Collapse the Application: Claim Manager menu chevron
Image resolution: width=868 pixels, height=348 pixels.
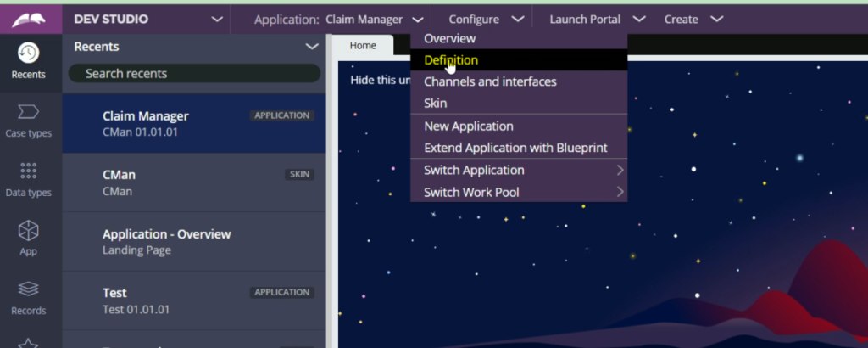[418, 20]
